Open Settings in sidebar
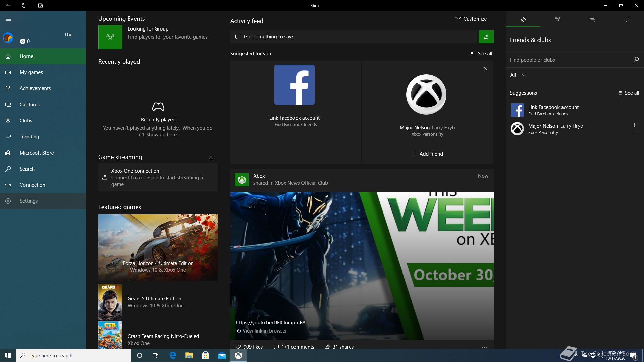The image size is (644, 362). [43, 201]
